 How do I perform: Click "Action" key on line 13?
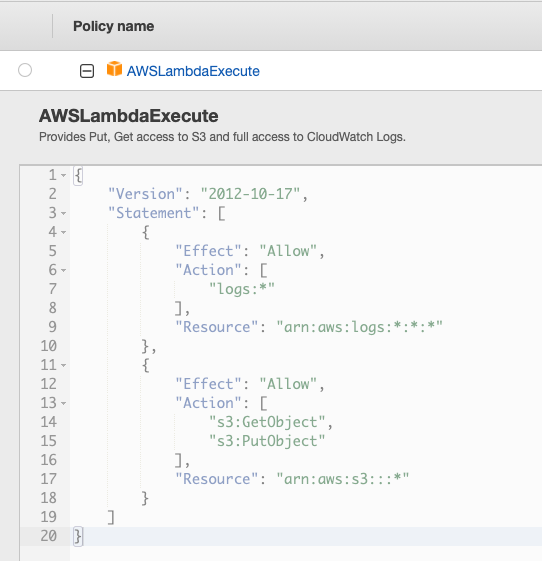(x=209, y=403)
